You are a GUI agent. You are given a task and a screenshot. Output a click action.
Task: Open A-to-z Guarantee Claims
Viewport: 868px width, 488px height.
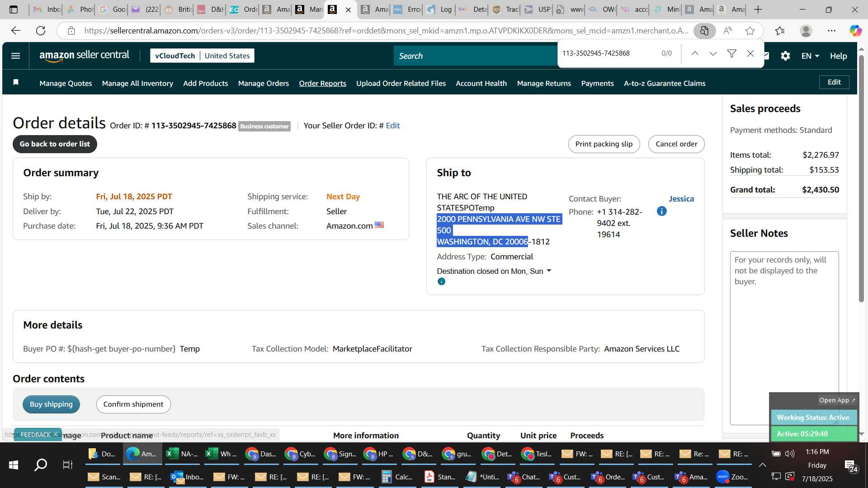click(x=664, y=83)
